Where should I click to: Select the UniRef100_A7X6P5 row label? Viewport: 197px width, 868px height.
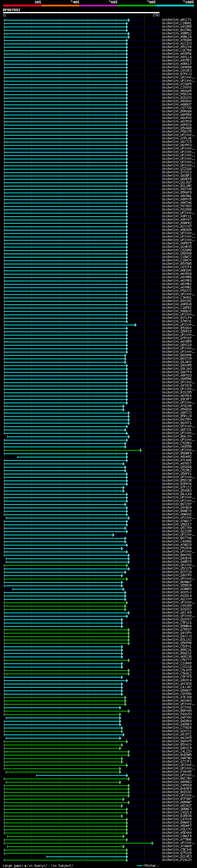[177, 84]
